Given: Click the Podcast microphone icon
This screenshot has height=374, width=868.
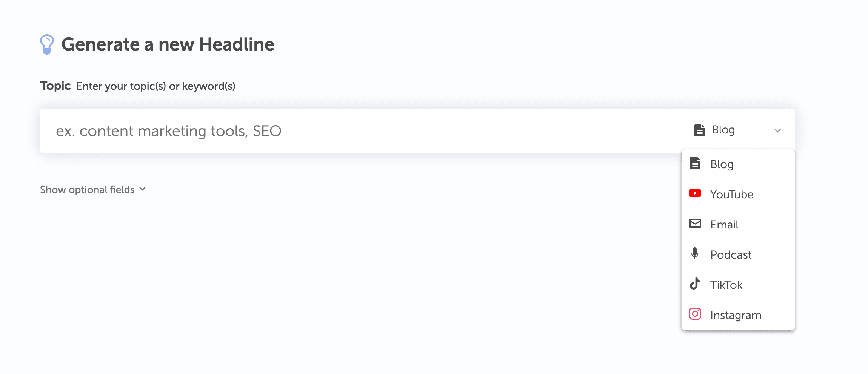Looking at the screenshot, I should pos(695,254).
